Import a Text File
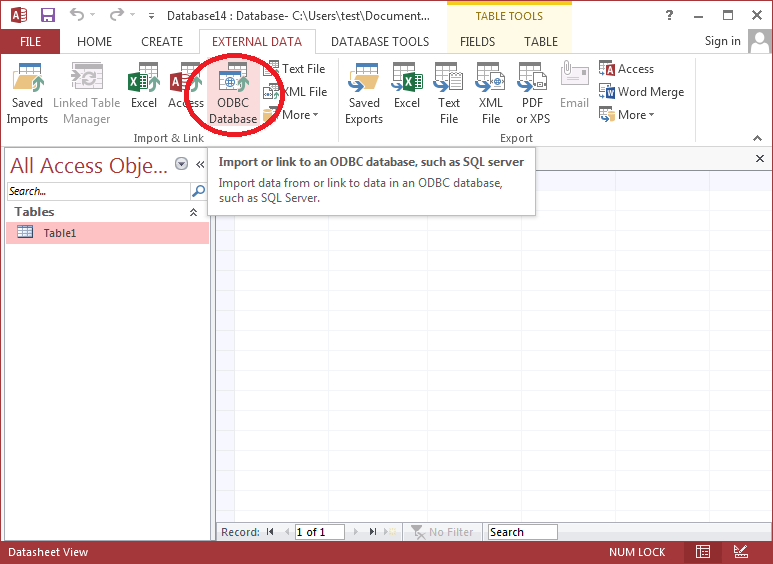 pyautogui.click(x=295, y=69)
